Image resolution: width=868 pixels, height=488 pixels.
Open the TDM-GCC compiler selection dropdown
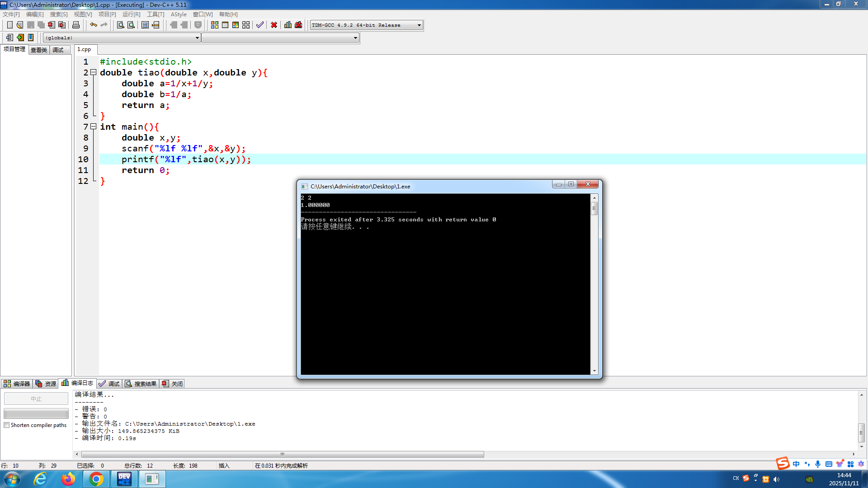point(419,25)
